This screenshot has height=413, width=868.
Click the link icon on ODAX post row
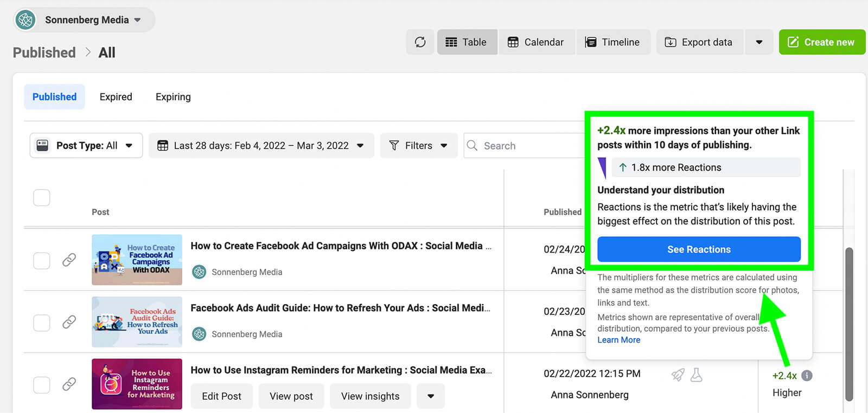click(x=69, y=260)
